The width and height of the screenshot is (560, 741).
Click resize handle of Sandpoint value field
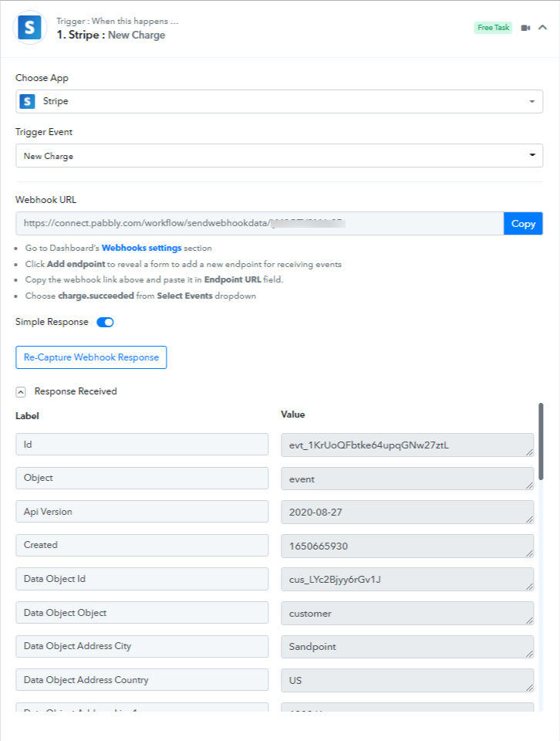point(529,654)
